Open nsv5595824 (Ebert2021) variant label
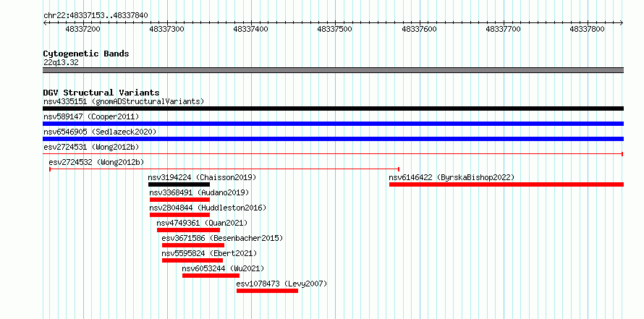 pos(209,253)
